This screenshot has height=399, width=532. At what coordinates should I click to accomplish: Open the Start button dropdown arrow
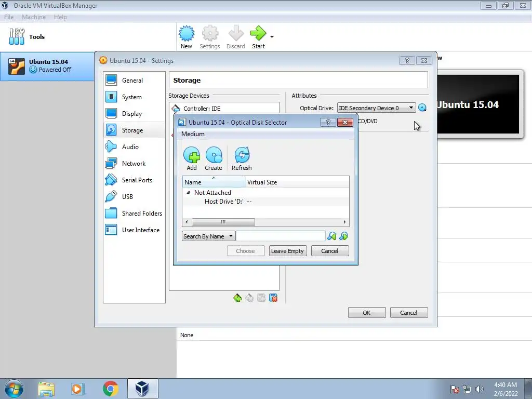(272, 37)
